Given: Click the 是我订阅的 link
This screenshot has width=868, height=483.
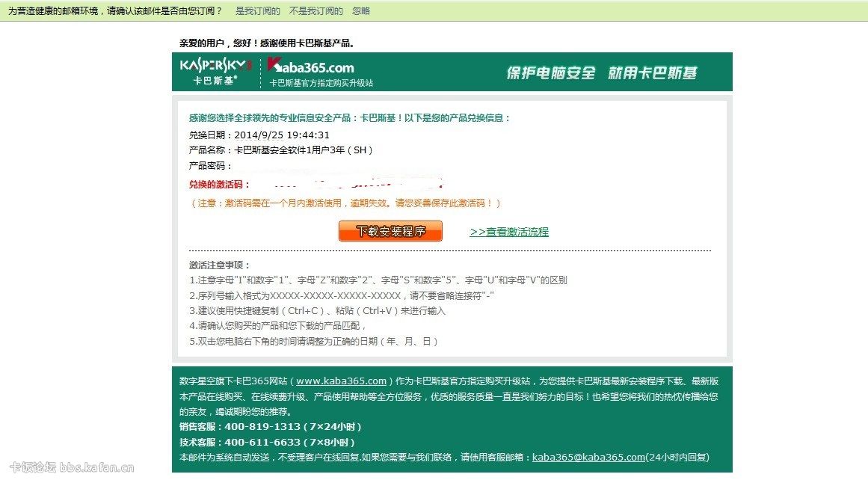Looking at the screenshot, I should click(258, 11).
